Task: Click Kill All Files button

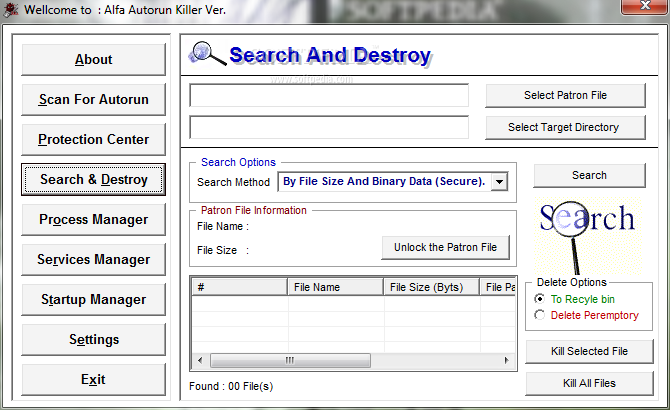Action: coord(589,383)
